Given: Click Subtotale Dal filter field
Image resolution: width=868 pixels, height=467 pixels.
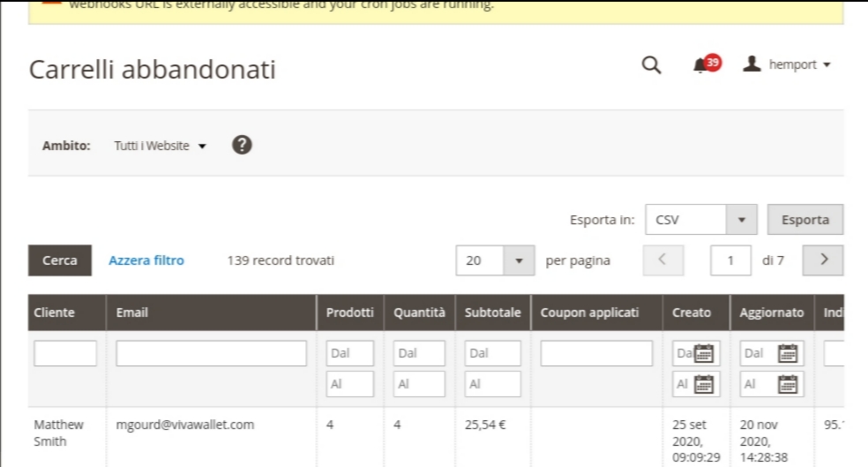Looking at the screenshot, I should 493,353.
